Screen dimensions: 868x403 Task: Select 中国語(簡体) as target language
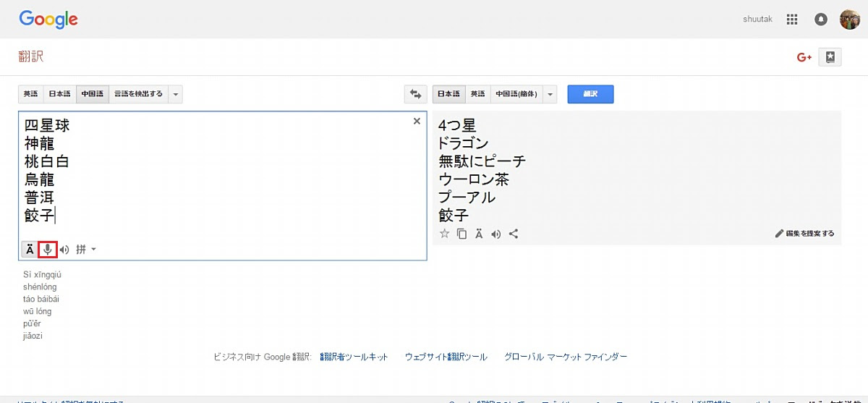click(x=516, y=94)
